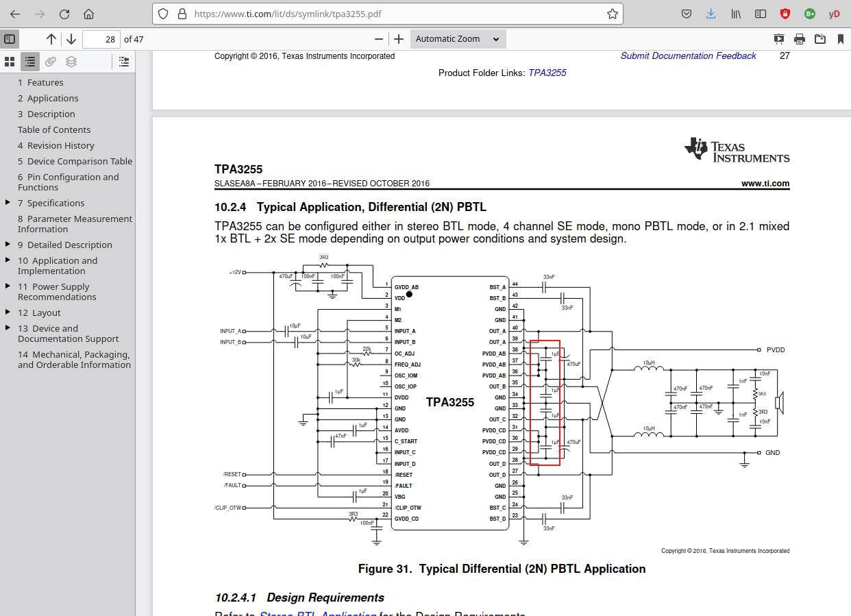The height and width of the screenshot is (616, 851).
Task: Open '5 Device Comparison Table' entry
Action: [x=75, y=161]
